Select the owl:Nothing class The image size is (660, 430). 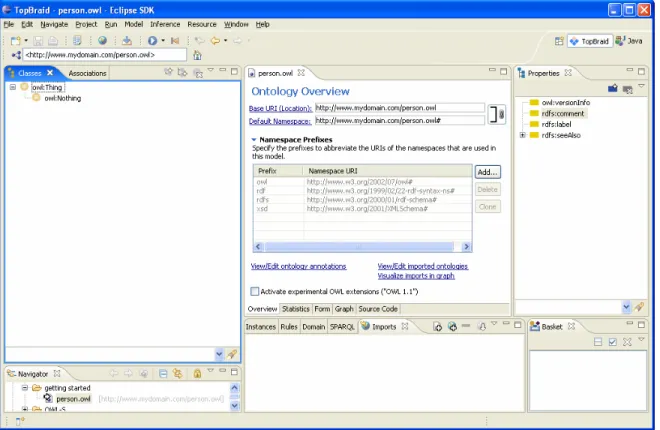(x=62, y=98)
